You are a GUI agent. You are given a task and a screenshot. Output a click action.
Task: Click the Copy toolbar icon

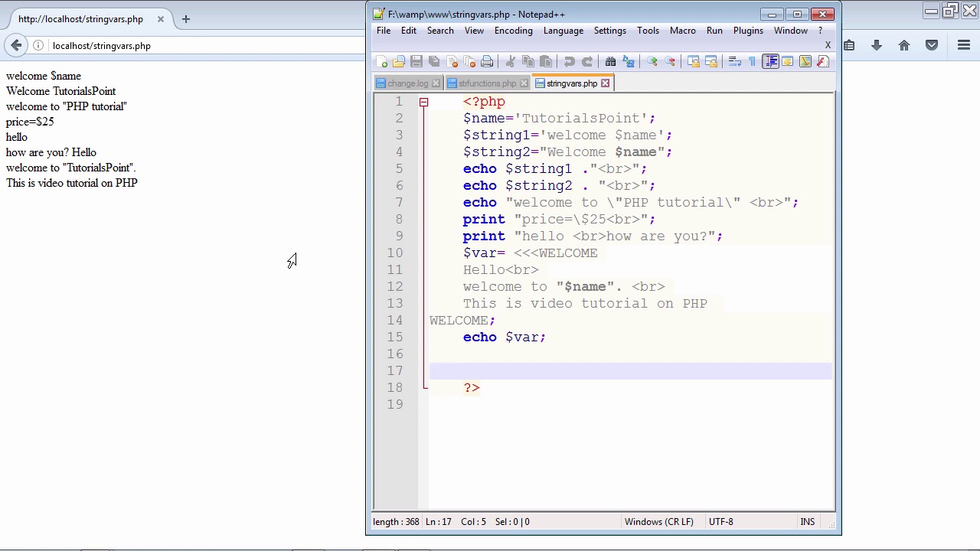[x=528, y=62]
